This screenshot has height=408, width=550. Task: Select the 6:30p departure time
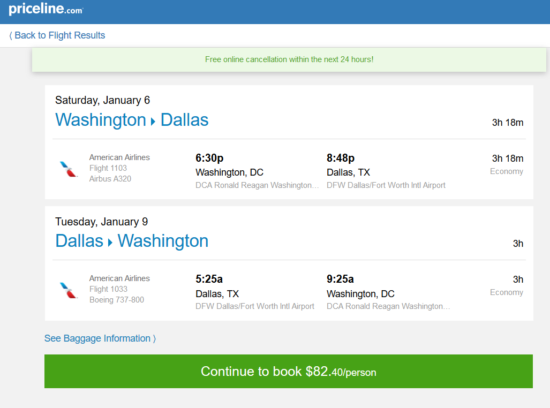pyautogui.click(x=209, y=158)
